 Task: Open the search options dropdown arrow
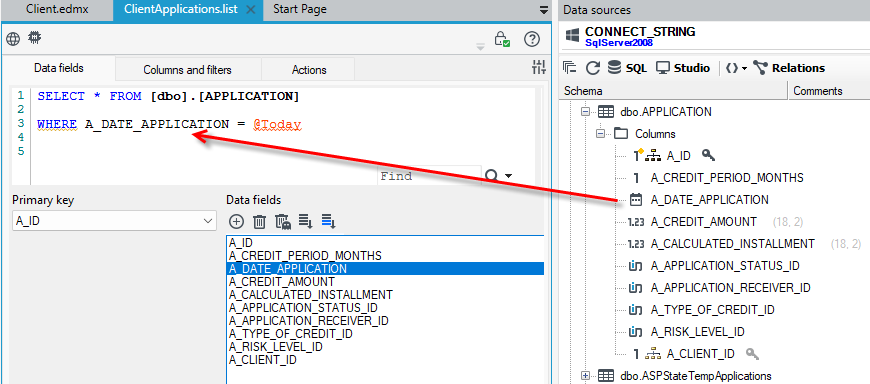[x=508, y=176]
